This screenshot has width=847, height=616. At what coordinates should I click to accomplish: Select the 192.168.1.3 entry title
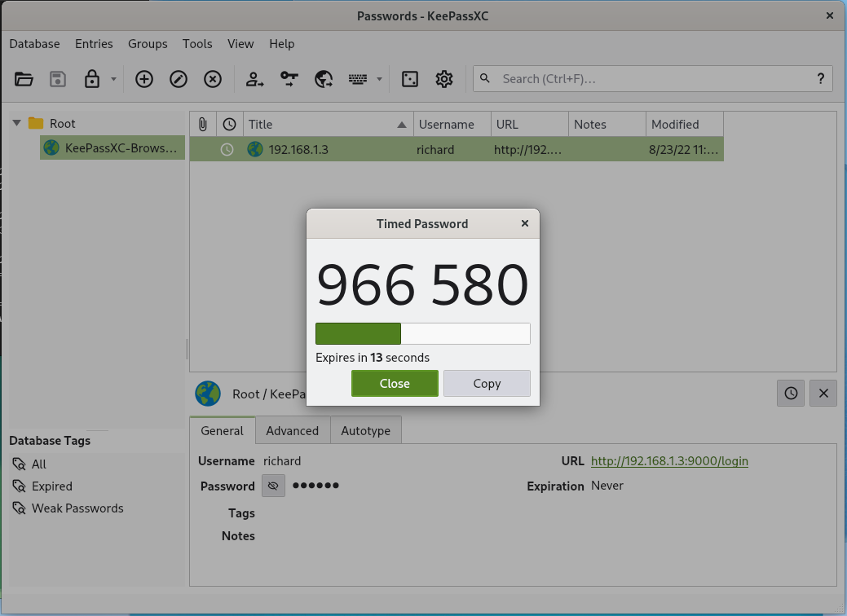click(298, 150)
